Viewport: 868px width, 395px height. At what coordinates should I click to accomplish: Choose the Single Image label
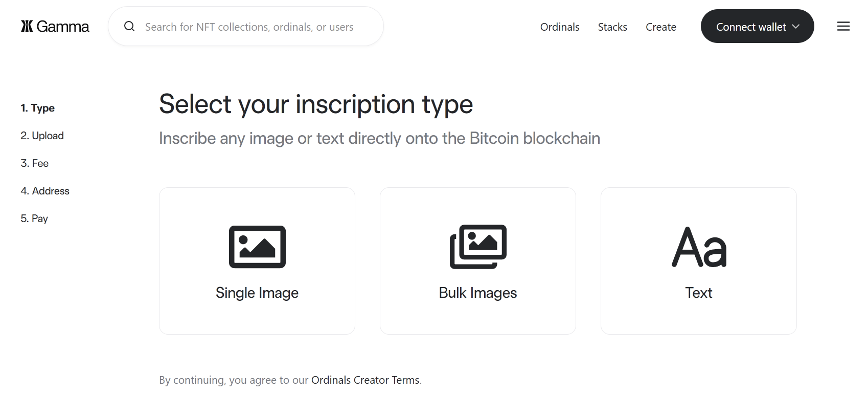pos(257,293)
